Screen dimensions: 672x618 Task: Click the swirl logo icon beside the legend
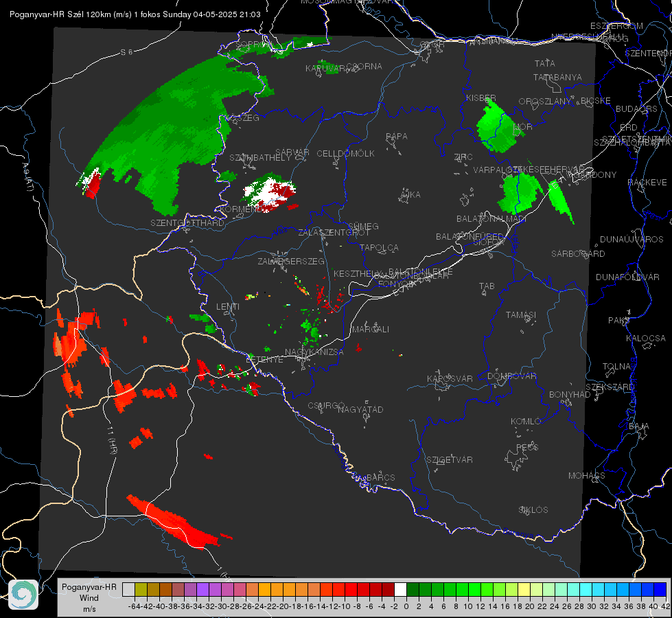pos(23,595)
